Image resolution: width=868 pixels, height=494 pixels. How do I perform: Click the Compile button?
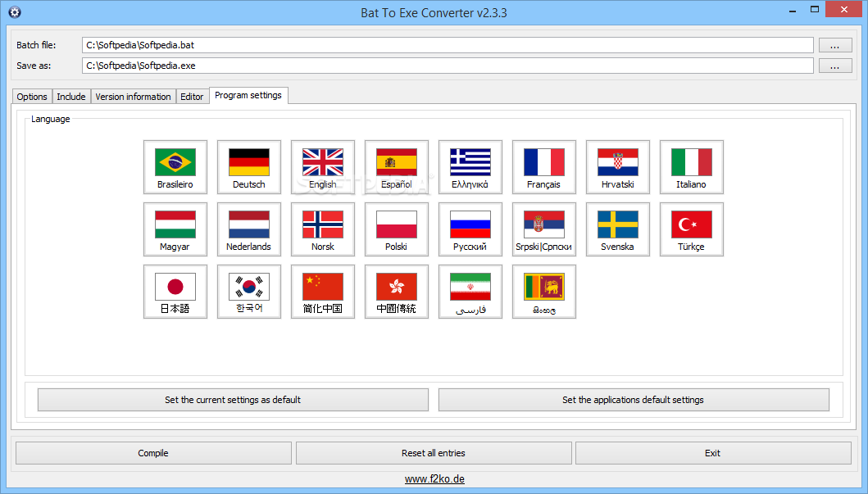[153, 453]
